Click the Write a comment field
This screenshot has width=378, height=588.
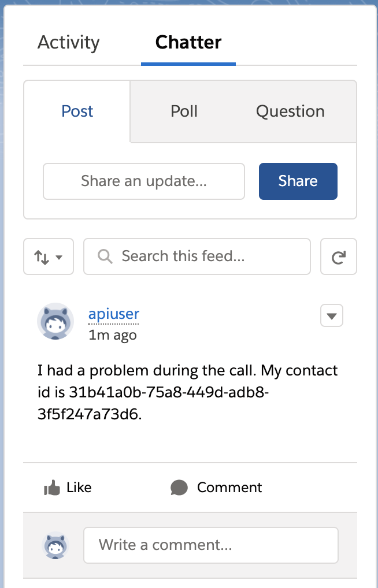tap(211, 545)
